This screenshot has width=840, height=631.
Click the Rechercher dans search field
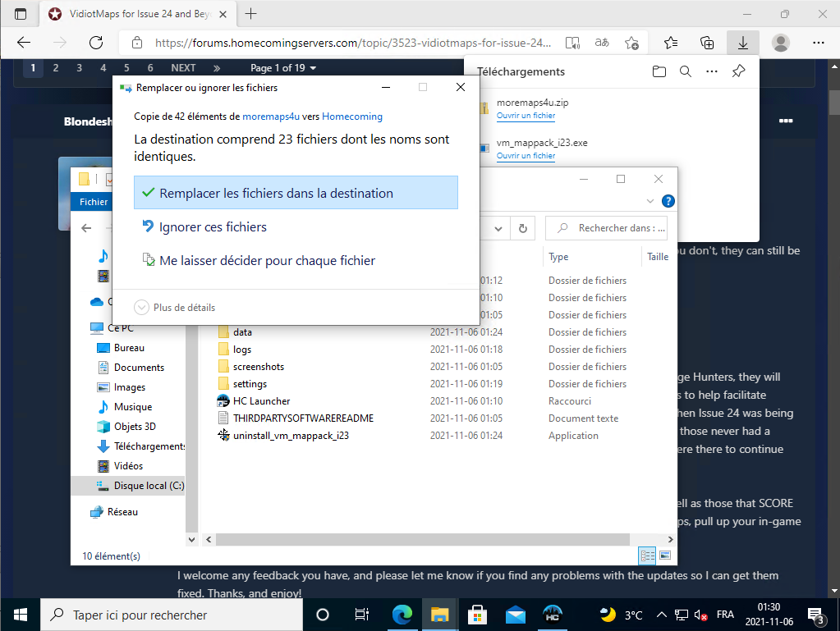(612, 228)
